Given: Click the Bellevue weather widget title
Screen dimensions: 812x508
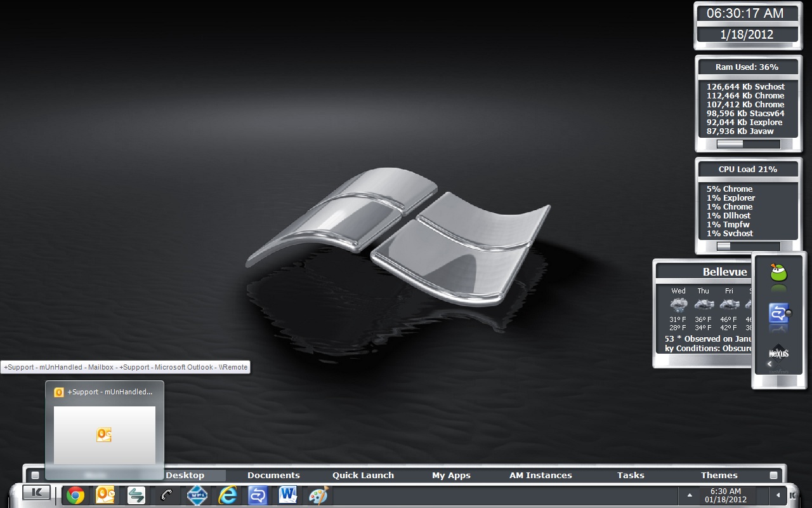Looking at the screenshot, I should click(x=724, y=272).
